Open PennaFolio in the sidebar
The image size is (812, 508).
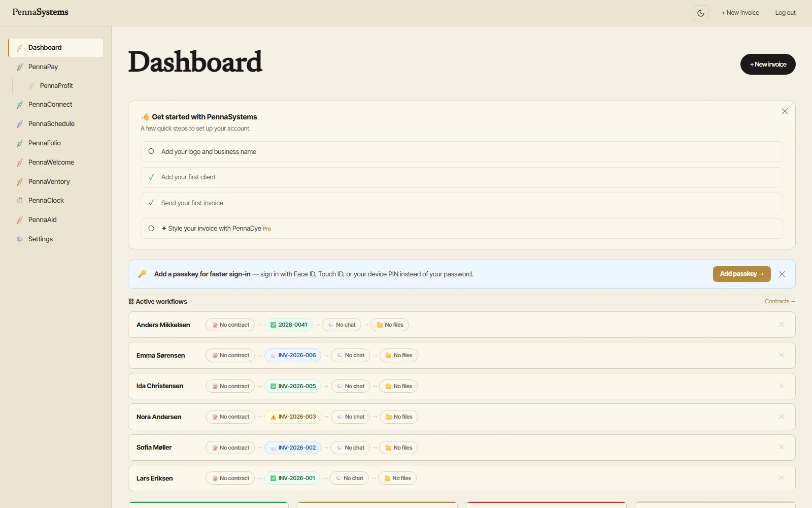[56, 143]
